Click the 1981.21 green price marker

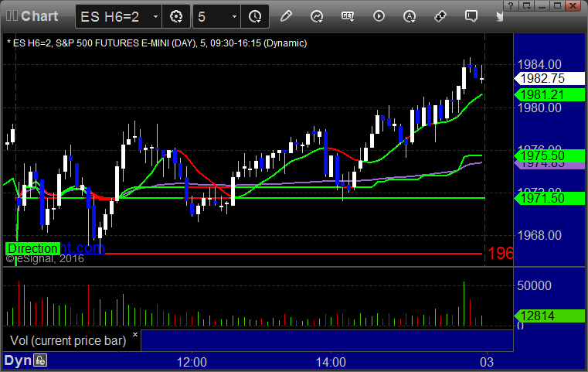[x=549, y=94]
